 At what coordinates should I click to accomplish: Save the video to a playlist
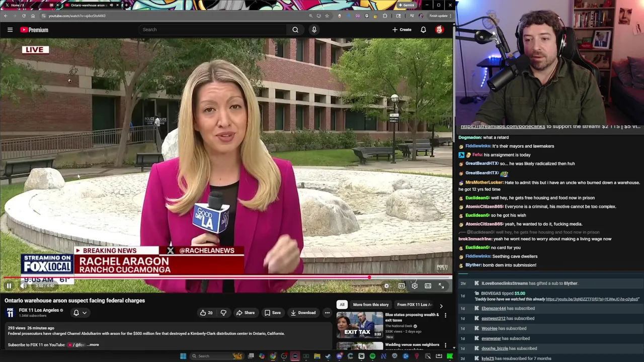coord(273,313)
